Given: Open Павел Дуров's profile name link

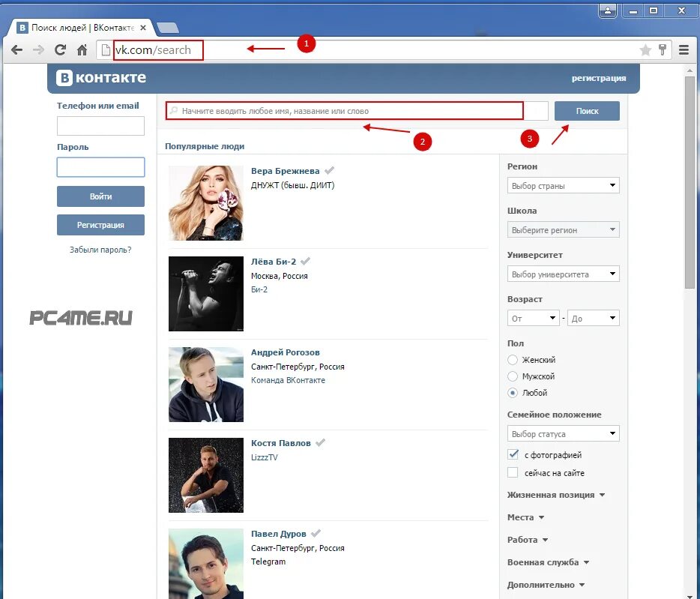Looking at the screenshot, I should [x=279, y=533].
